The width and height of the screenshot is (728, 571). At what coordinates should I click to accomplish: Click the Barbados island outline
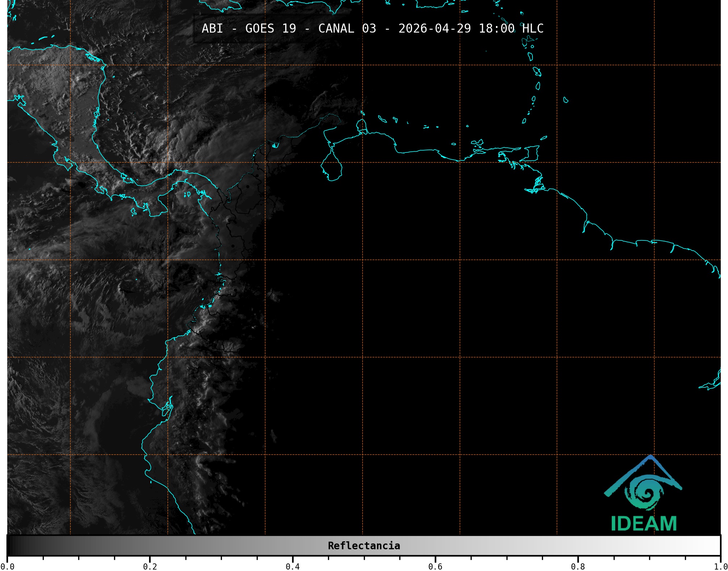565,100
